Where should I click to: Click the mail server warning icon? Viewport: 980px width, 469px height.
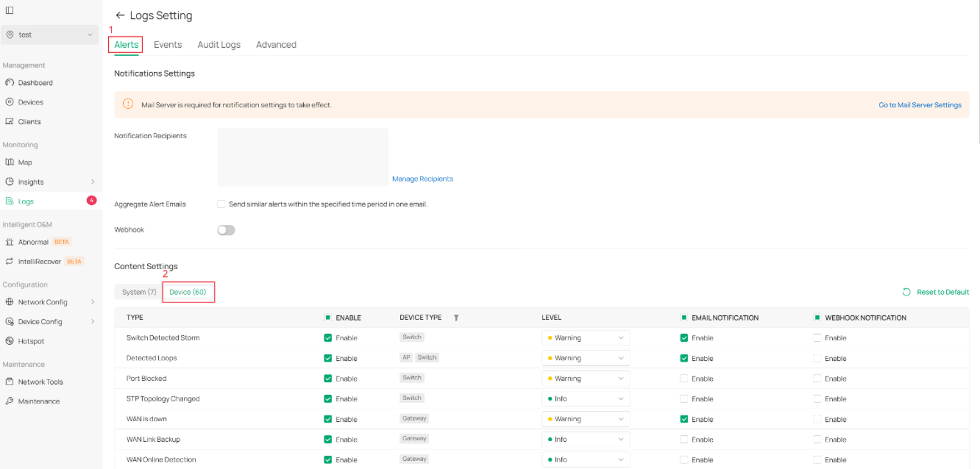tap(128, 104)
